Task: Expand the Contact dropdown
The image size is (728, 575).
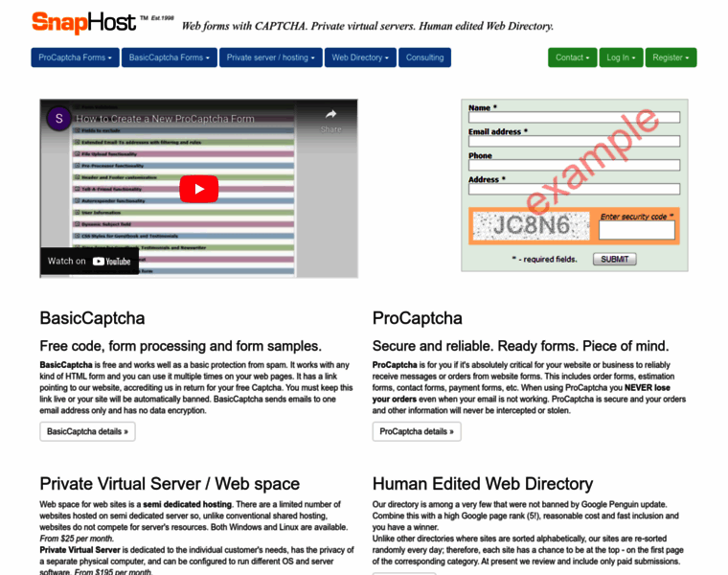Action: (x=573, y=57)
